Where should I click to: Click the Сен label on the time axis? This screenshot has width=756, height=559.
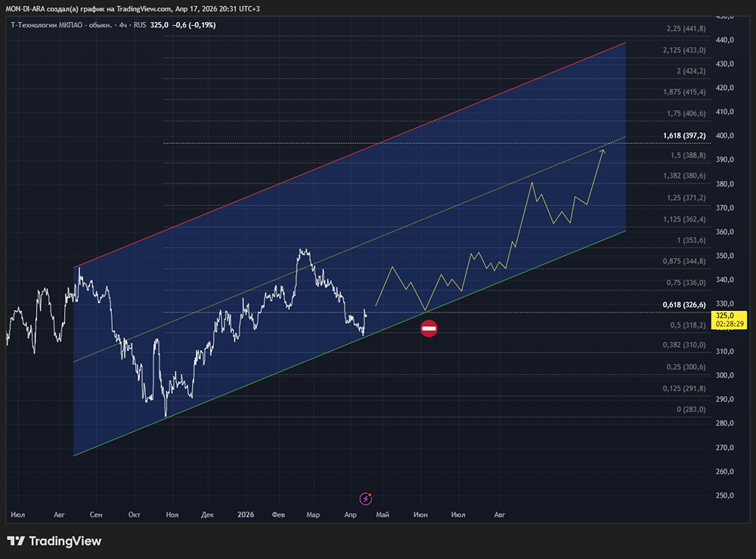click(96, 514)
